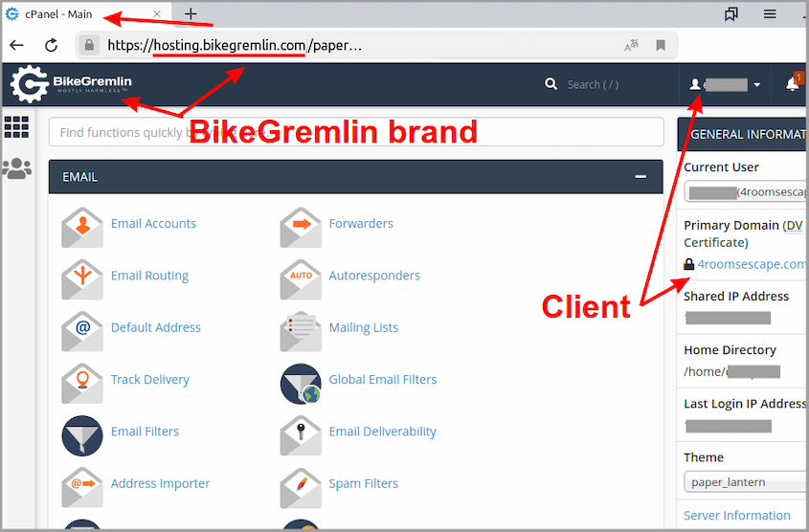The width and height of the screenshot is (809, 532).
Task: Go back with browser back arrow
Action: click(x=16, y=45)
